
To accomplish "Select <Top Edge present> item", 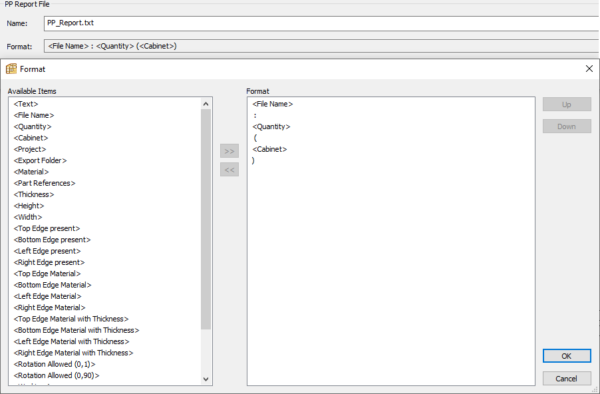I will (47, 228).
